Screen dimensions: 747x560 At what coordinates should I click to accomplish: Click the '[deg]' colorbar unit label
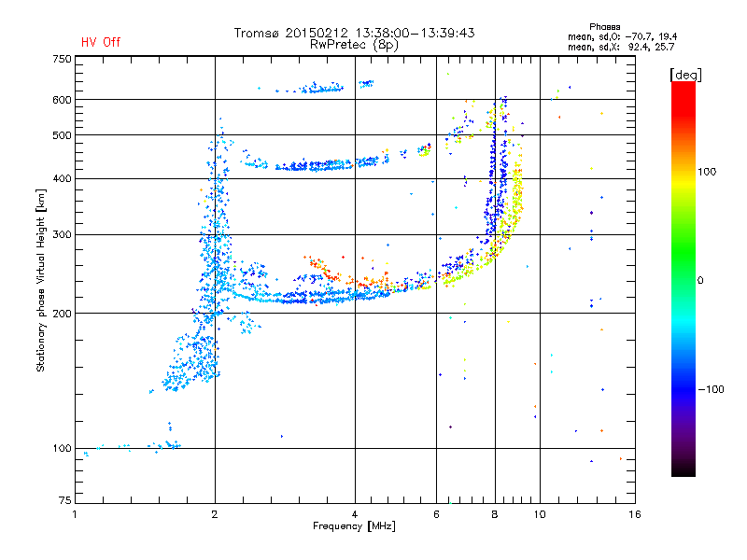click(685, 75)
